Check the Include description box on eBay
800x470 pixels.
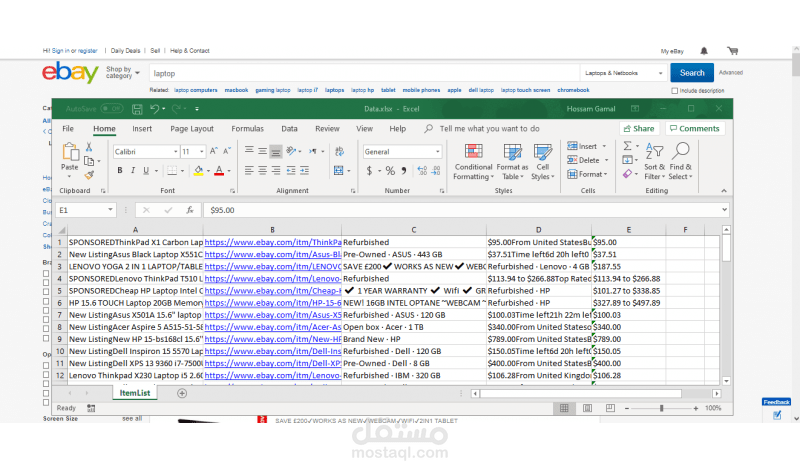point(674,91)
